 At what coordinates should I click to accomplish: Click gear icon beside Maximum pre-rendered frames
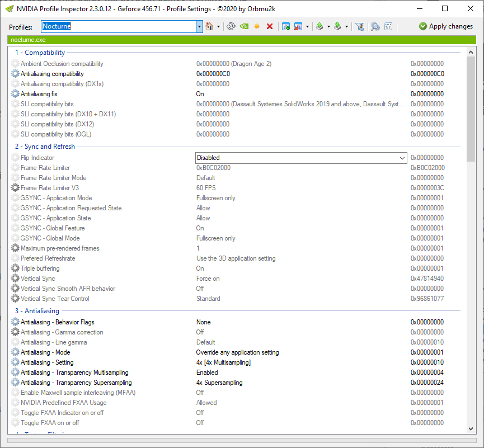click(15, 248)
